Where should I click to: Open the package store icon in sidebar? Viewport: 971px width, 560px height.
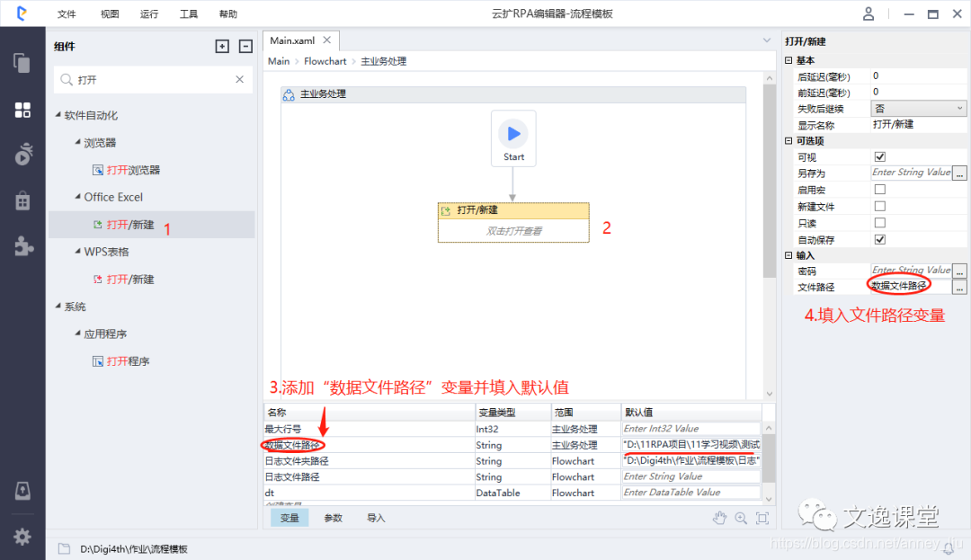point(22,200)
